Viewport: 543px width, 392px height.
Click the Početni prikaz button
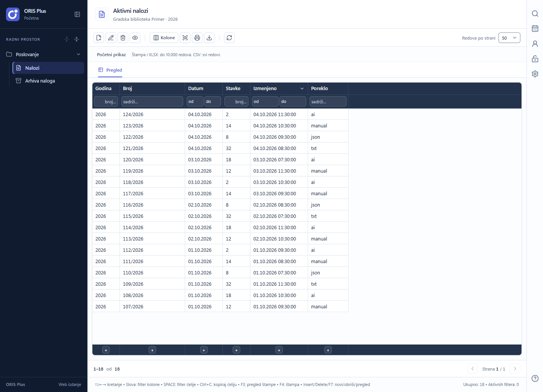111,55
